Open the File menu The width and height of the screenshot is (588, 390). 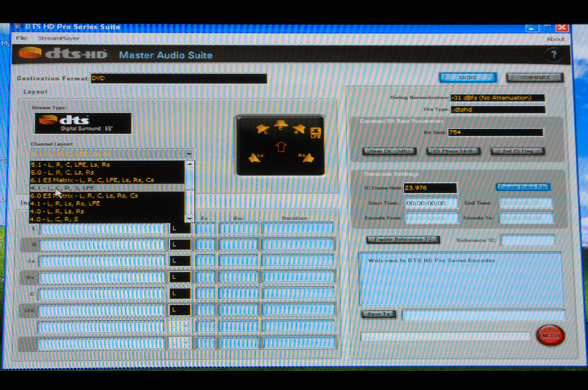pyautogui.click(x=21, y=38)
